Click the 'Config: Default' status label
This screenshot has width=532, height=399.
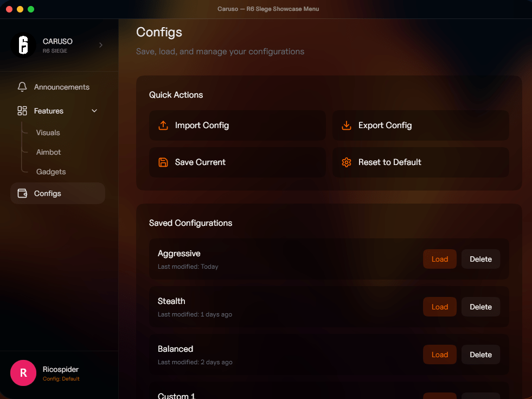[61, 379]
